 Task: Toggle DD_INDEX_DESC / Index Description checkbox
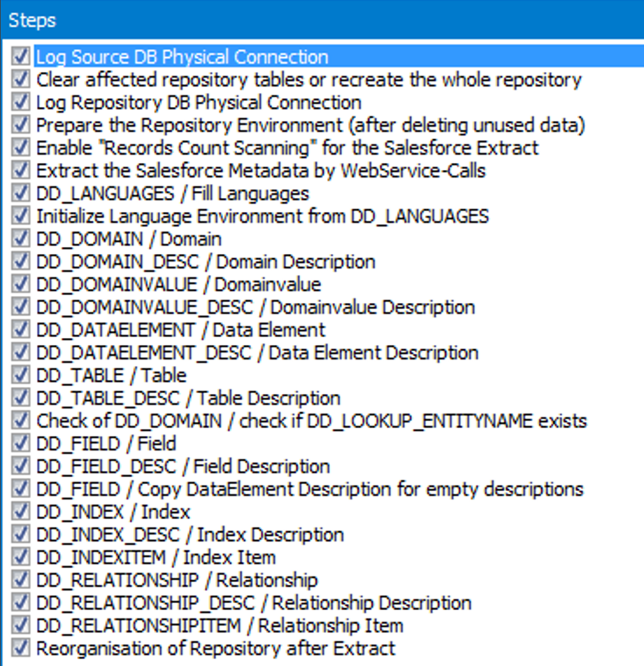point(20,534)
